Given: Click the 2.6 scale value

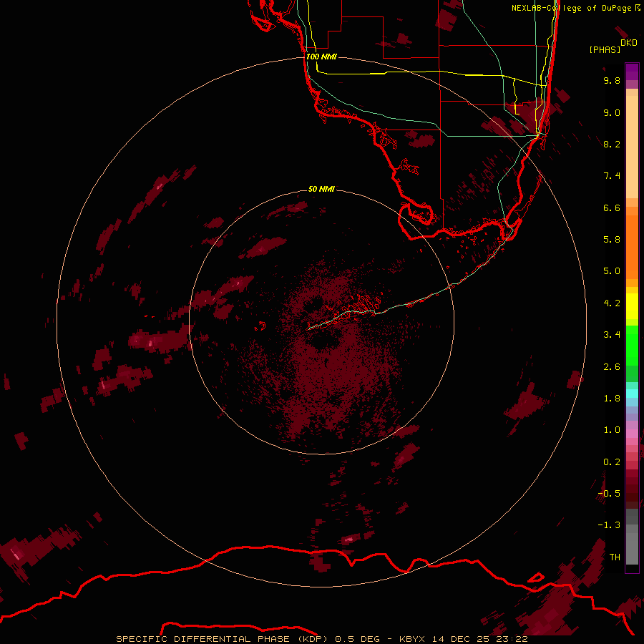Looking at the screenshot, I should coord(612,367).
